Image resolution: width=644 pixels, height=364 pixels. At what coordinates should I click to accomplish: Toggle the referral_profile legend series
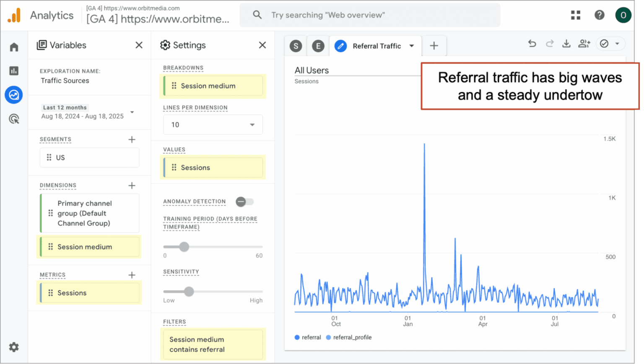pyautogui.click(x=349, y=337)
